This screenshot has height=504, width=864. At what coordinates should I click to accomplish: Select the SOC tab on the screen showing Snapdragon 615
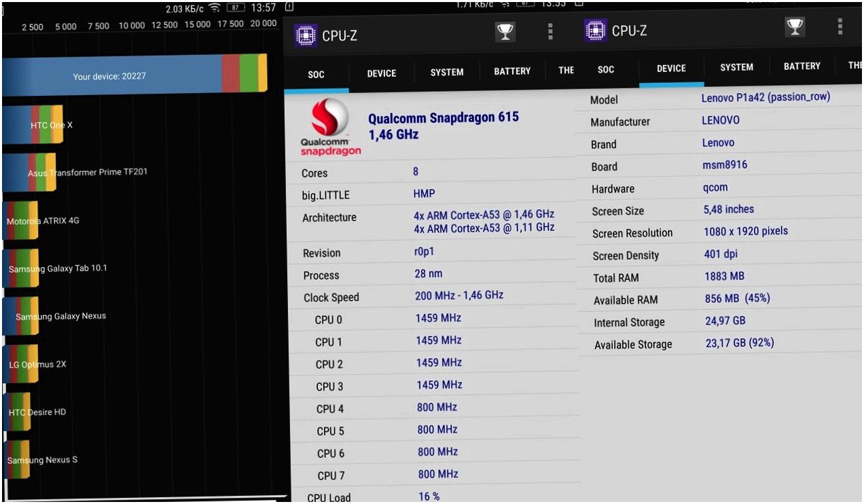(317, 75)
